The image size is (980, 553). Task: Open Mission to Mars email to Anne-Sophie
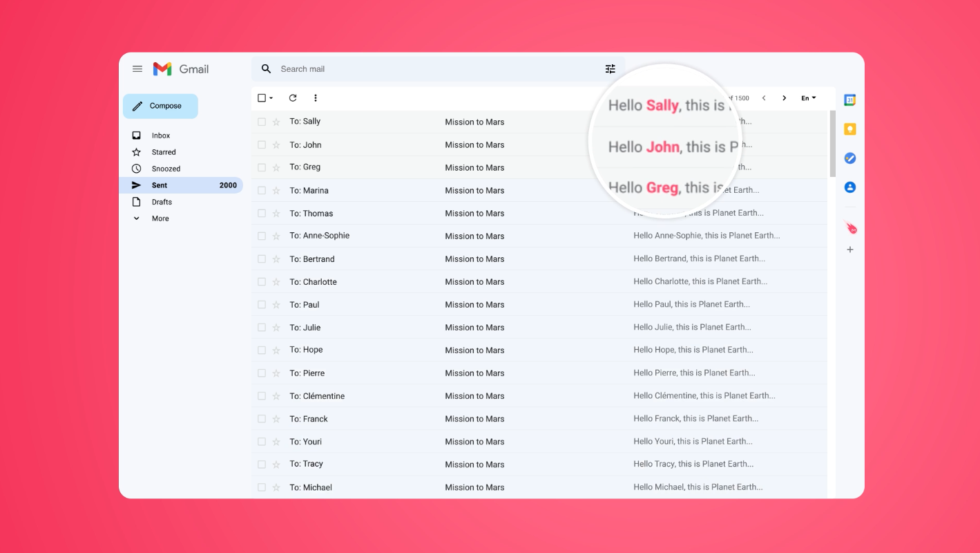click(474, 236)
